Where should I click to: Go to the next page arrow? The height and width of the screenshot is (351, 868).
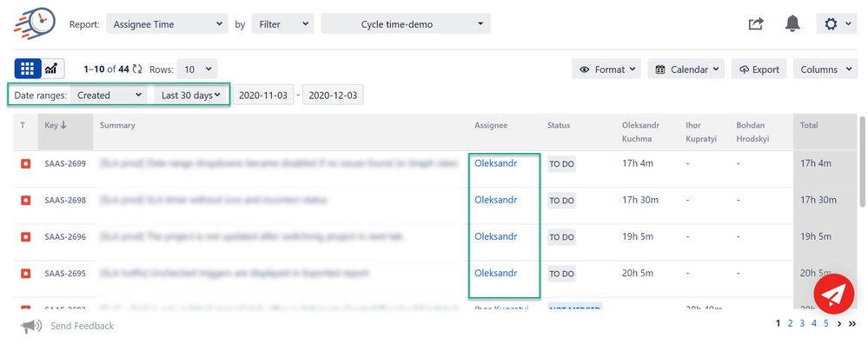840,324
